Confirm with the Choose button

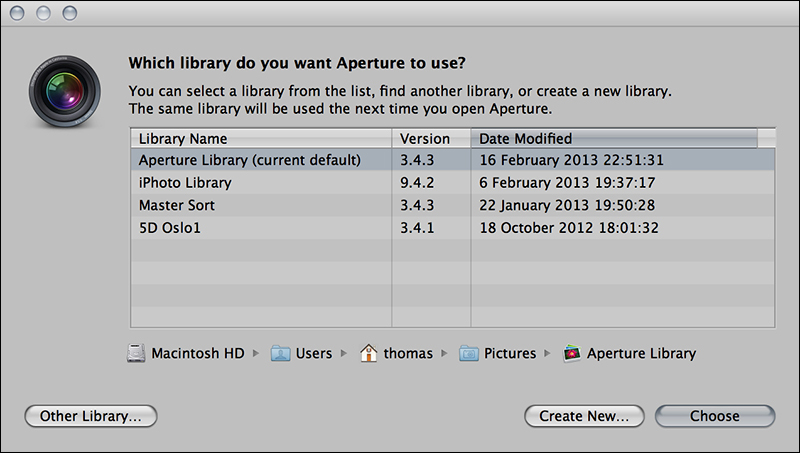point(715,416)
